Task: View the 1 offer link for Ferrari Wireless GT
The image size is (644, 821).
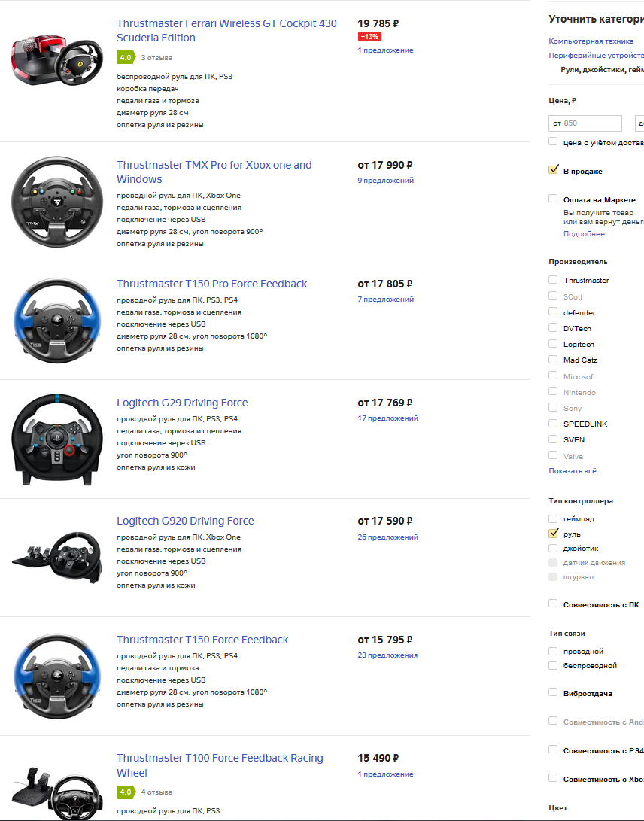Action: point(385,50)
